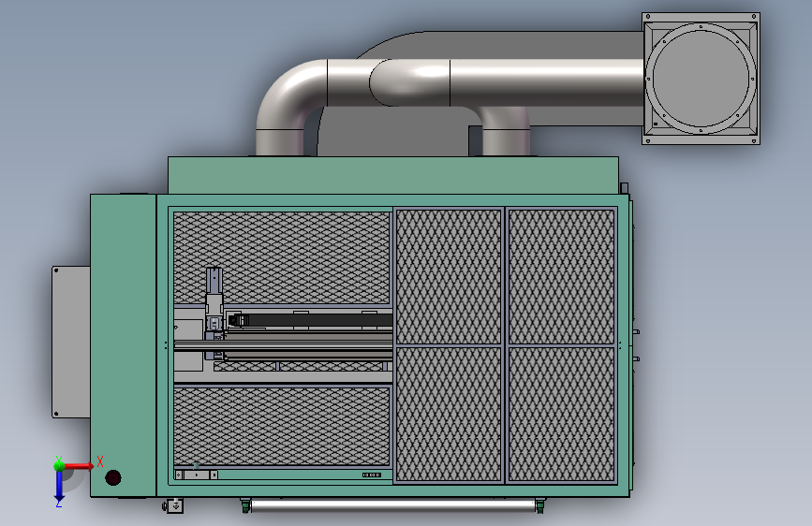Click the red X axis arrow of the triad
Image resolution: width=812 pixels, height=526 pixels.
(79, 466)
